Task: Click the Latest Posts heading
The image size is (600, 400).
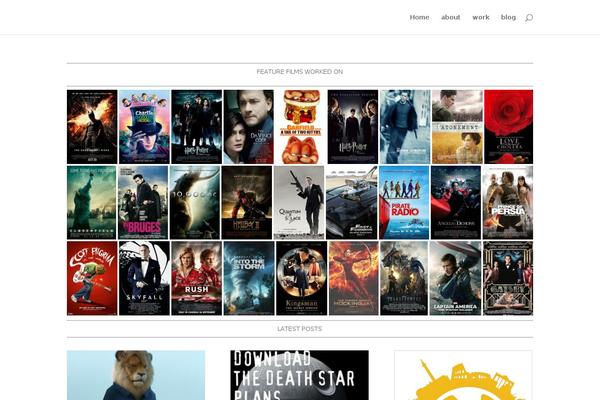Action: click(x=300, y=329)
